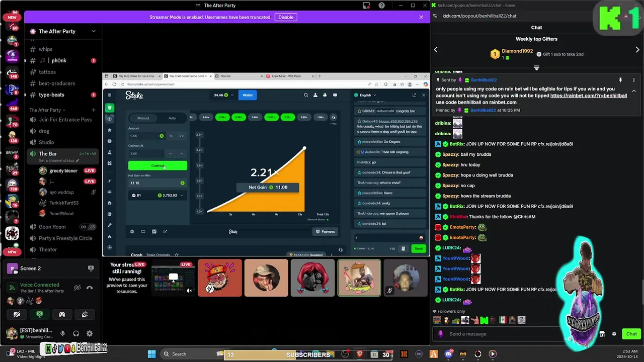Click the green Cashout button
The width and height of the screenshot is (644, 362).
click(157, 165)
